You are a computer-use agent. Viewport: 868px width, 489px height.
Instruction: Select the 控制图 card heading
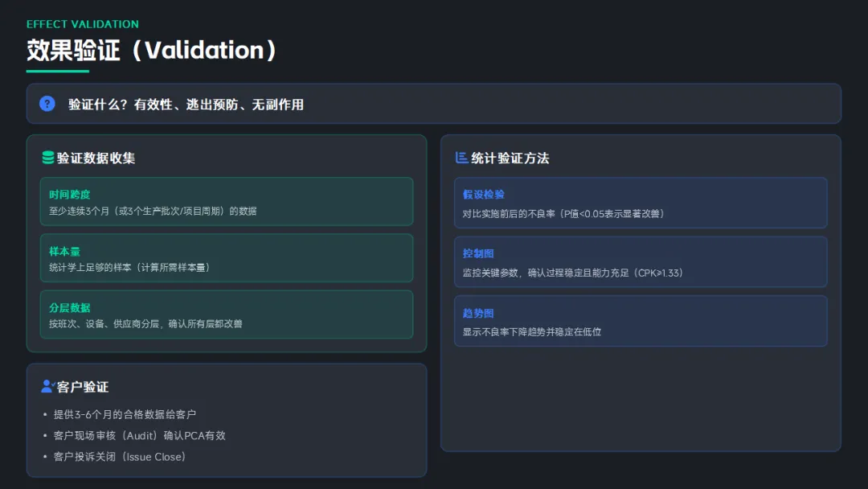[x=478, y=253]
